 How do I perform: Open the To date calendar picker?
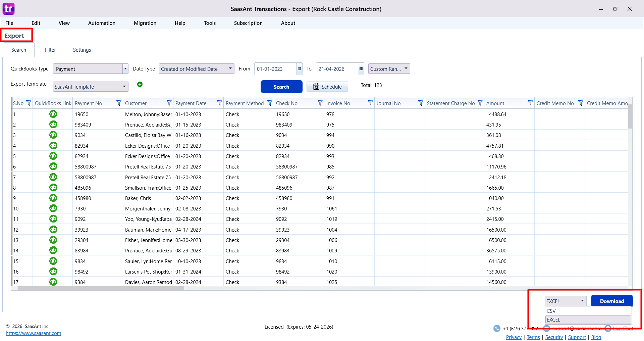tap(361, 69)
